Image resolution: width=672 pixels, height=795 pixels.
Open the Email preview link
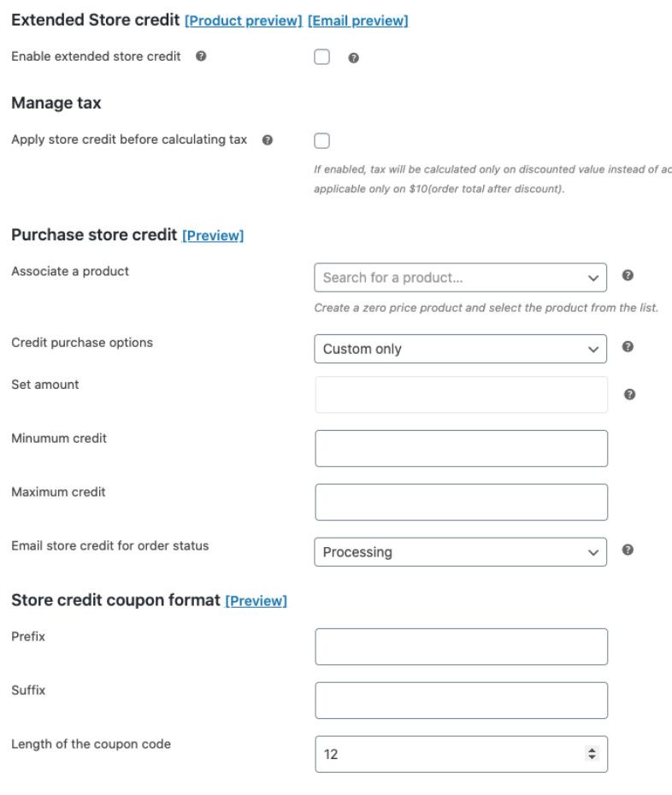click(x=357, y=21)
